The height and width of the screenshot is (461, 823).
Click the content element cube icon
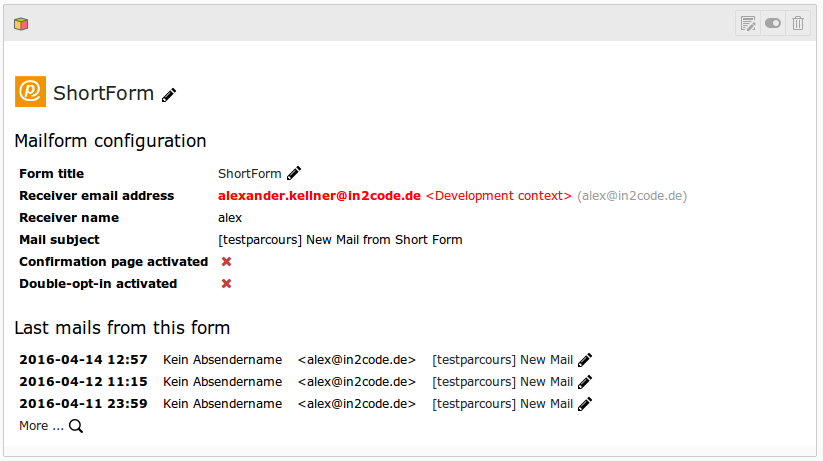pyautogui.click(x=21, y=23)
